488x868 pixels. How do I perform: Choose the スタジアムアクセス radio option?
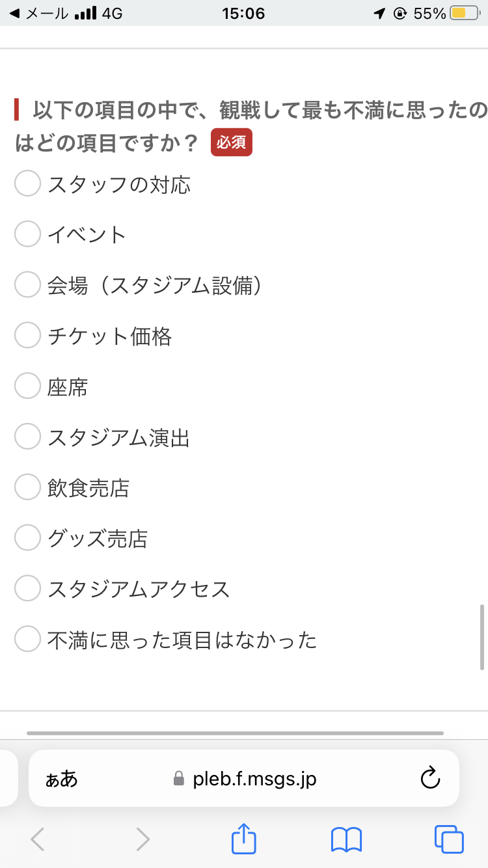(x=27, y=589)
